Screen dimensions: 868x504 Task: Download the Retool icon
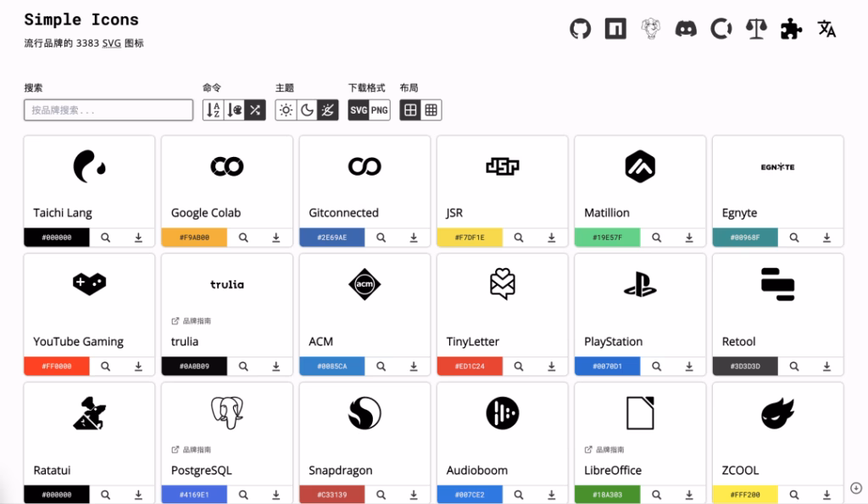826,367
